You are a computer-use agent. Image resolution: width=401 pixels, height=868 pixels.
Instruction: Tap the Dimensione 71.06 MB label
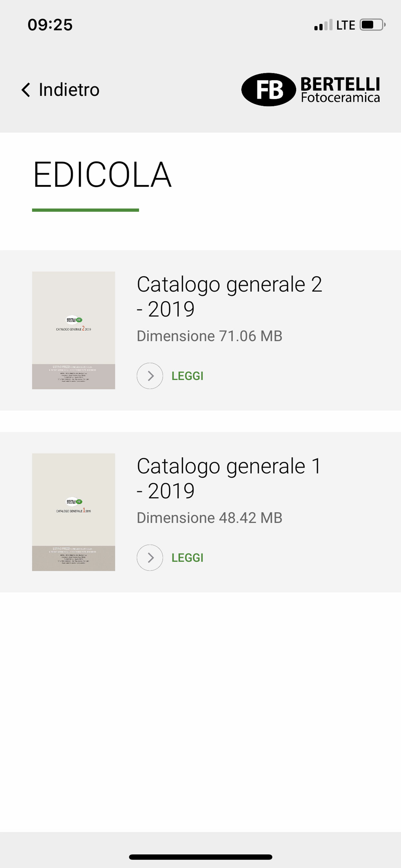209,336
